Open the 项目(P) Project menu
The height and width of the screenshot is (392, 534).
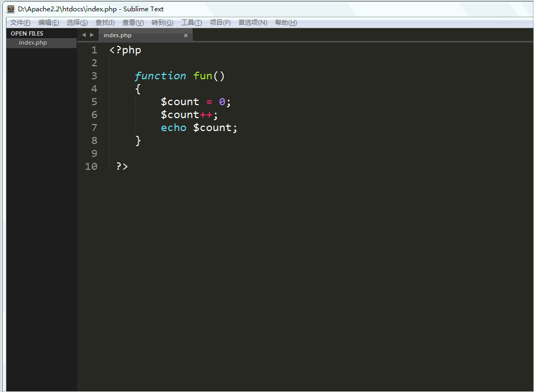(x=220, y=23)
